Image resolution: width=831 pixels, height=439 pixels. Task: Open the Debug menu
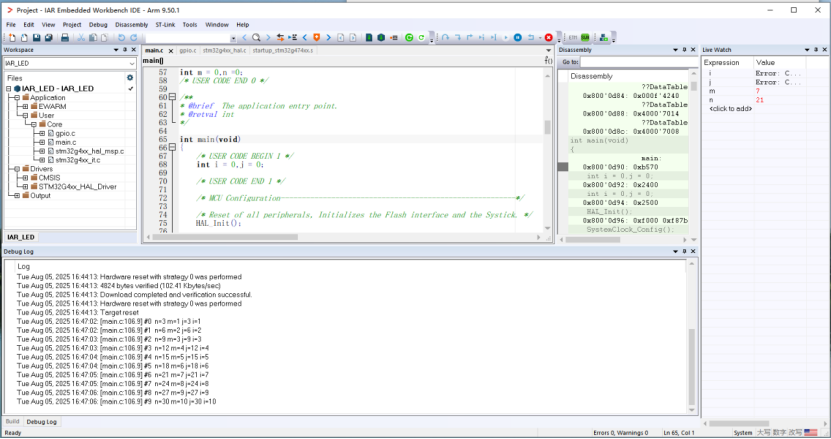(98, 24)
